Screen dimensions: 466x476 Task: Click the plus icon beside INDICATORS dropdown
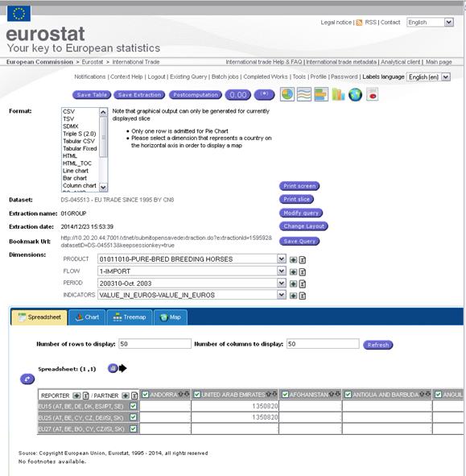click(293, 296)
